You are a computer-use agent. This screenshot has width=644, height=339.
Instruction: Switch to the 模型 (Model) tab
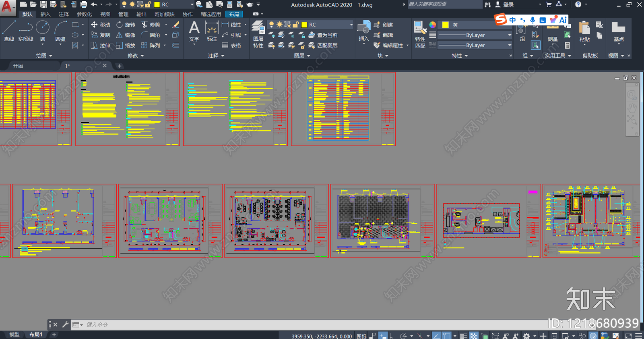click(14, 335)
